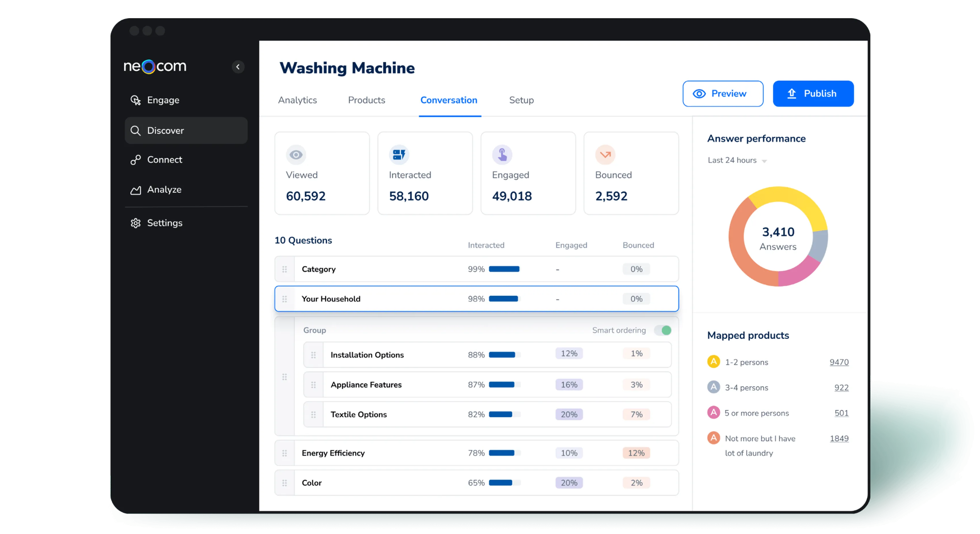Click the Engaged tap icon

502,155
